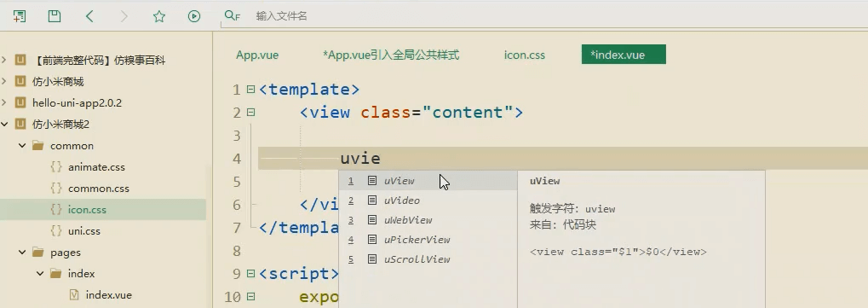Screen dimensions: 868x308
Task: Click the index.vue file icon
Action: [x=73, y=294]
